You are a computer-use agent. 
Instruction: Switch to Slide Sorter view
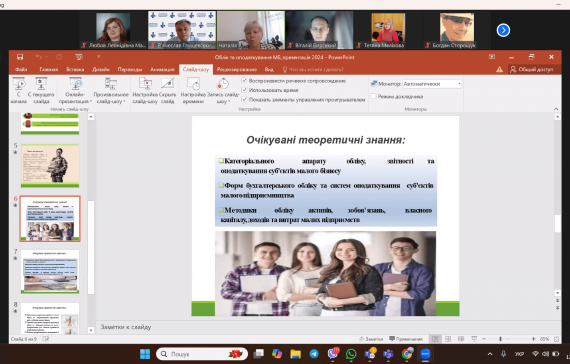coord(448,339)
